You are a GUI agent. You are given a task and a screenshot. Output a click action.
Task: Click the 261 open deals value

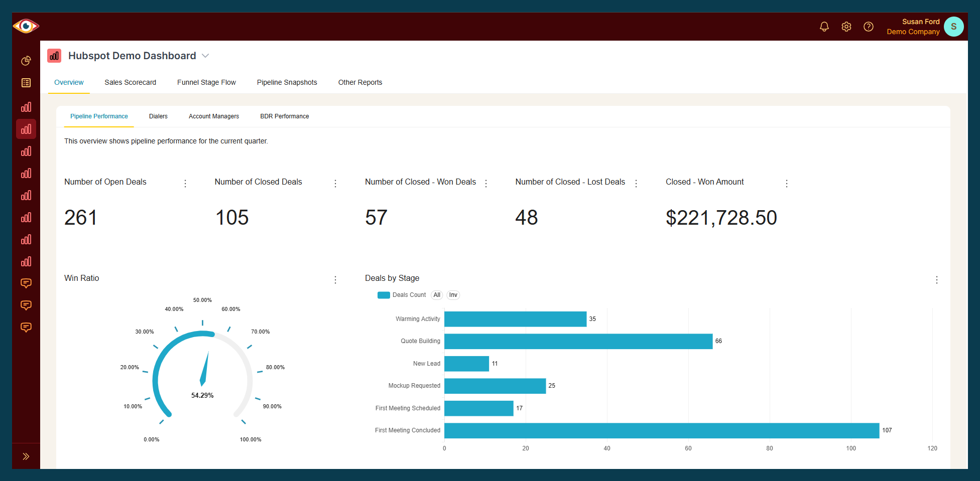(x=81, y=218)
